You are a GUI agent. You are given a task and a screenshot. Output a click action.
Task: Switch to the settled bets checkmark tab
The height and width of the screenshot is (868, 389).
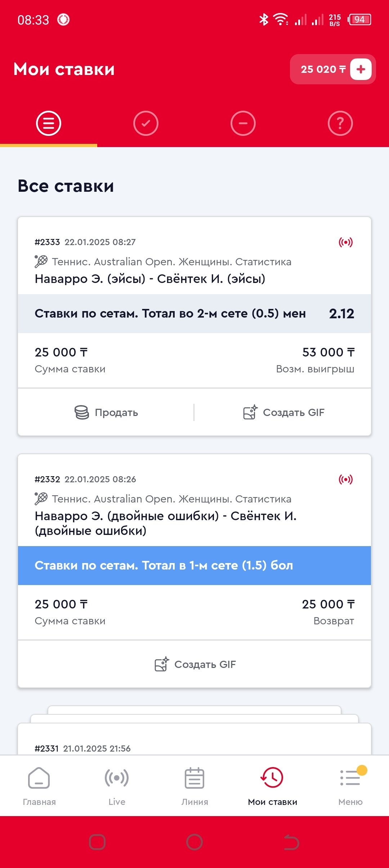(146, 123)
